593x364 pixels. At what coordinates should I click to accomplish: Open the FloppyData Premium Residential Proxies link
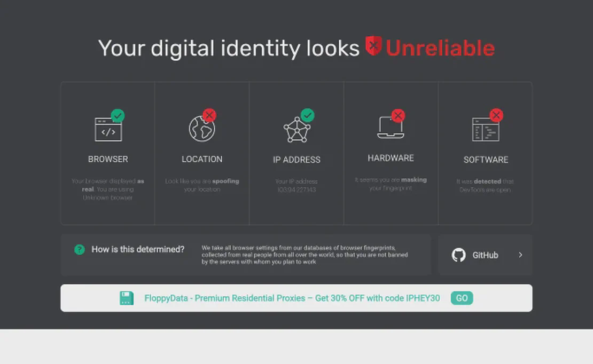pos(292,298)
